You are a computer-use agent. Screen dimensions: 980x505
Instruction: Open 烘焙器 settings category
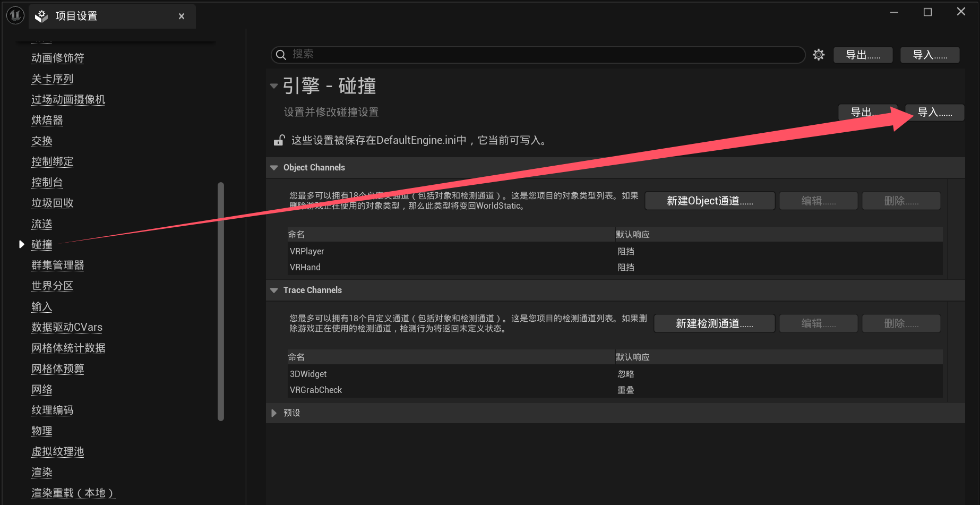47,120
